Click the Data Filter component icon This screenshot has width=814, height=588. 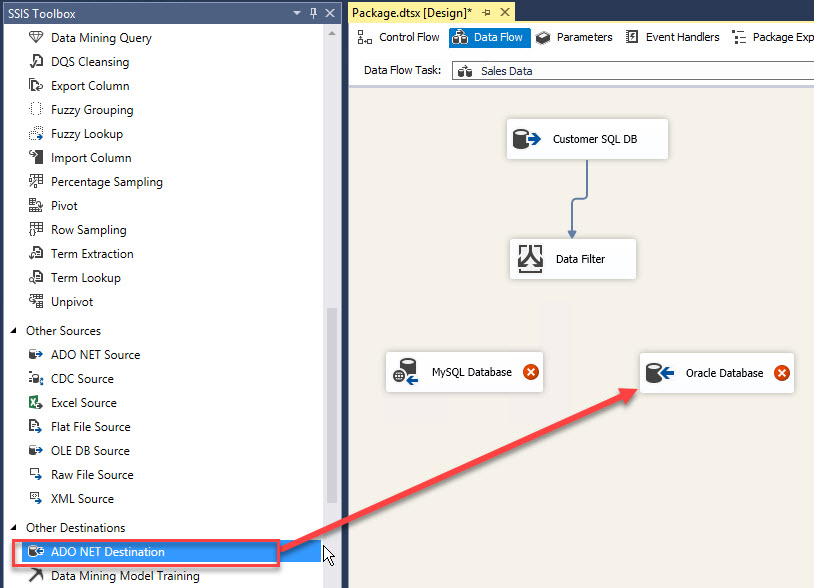[531, 258]
